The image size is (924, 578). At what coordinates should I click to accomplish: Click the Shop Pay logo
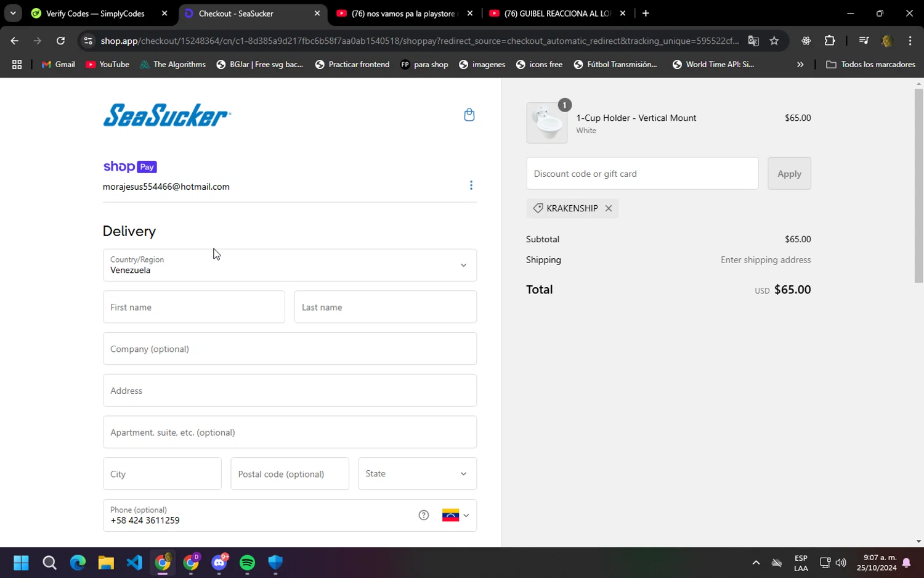click(130, 166)
